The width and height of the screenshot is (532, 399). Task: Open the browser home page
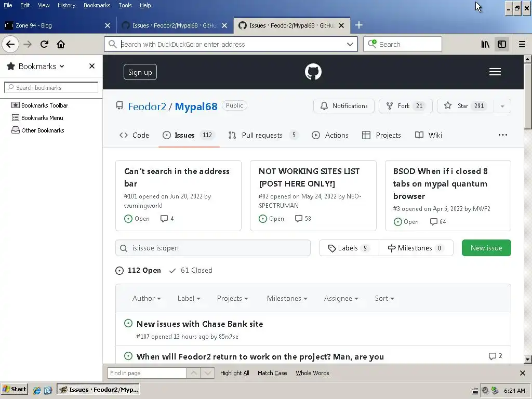tap(61, 44)
